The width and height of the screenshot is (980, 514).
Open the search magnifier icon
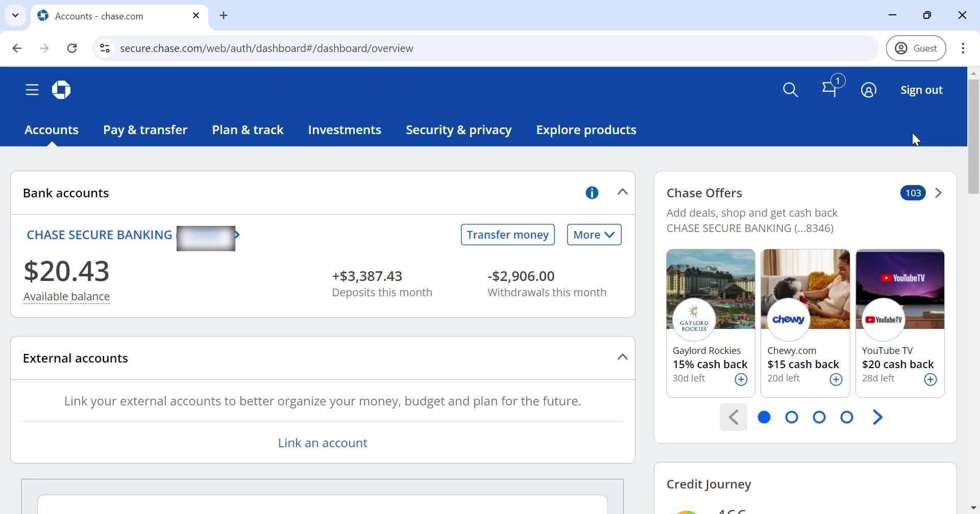[790, 90]
